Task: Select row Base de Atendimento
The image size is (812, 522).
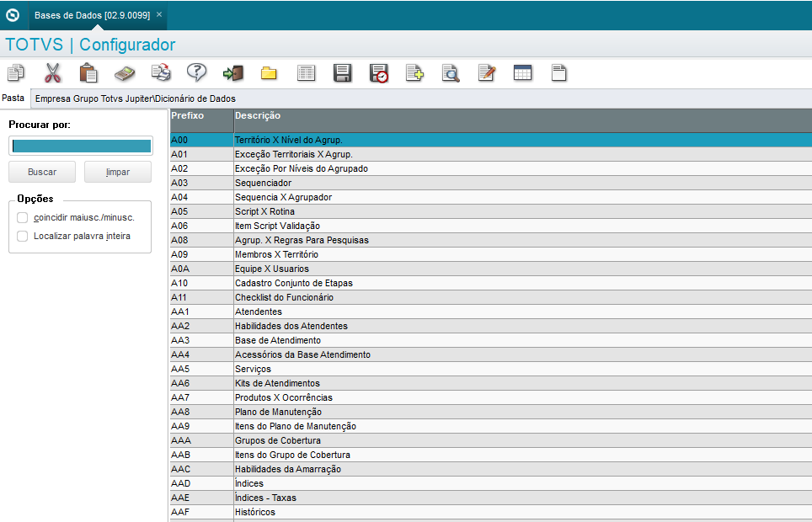Action: 491,340
